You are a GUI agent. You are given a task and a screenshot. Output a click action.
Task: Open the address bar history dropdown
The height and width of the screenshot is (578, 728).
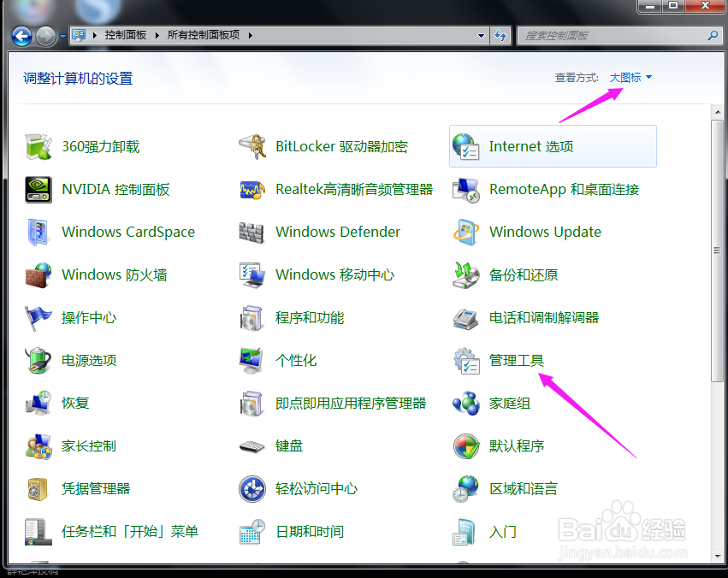(x=481, y=36)
